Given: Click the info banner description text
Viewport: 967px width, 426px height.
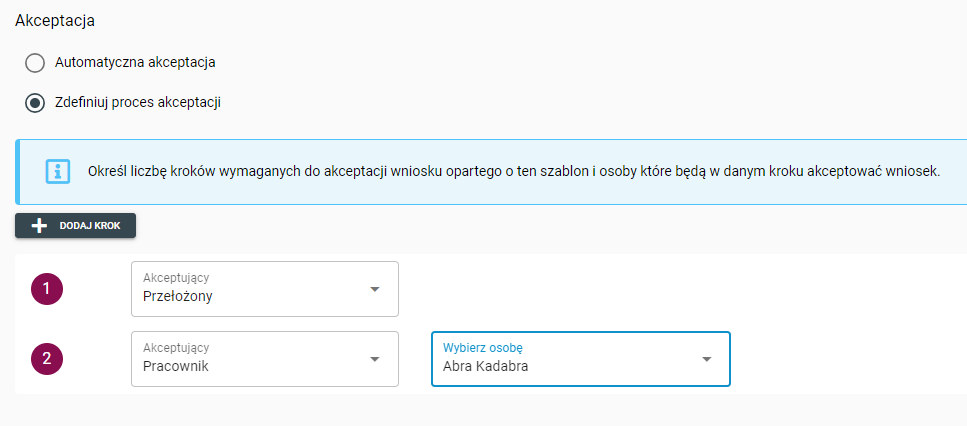Looking at the screenshot, I should (514, 171).
